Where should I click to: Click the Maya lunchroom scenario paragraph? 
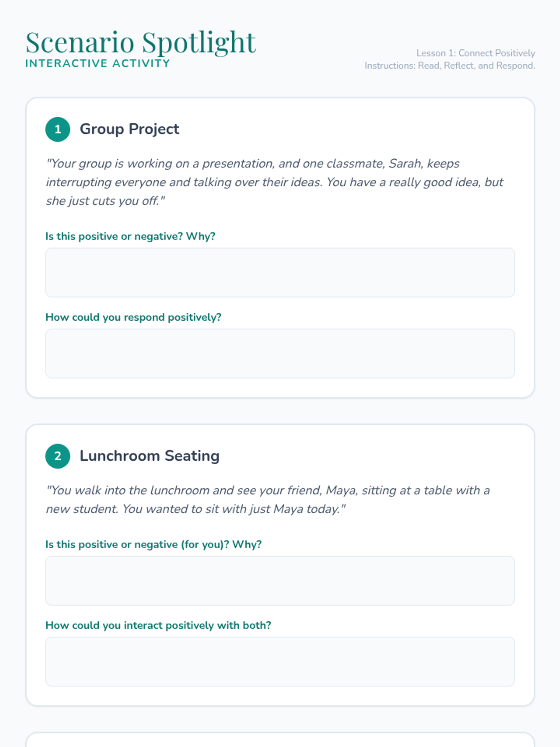(268, 500)
